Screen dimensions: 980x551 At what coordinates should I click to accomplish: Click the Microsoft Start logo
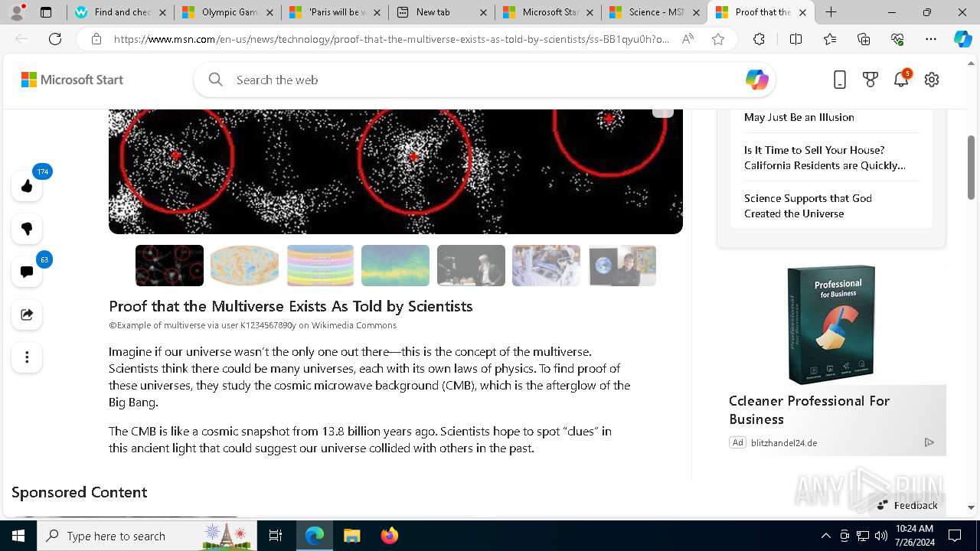[x=72, y=80]
